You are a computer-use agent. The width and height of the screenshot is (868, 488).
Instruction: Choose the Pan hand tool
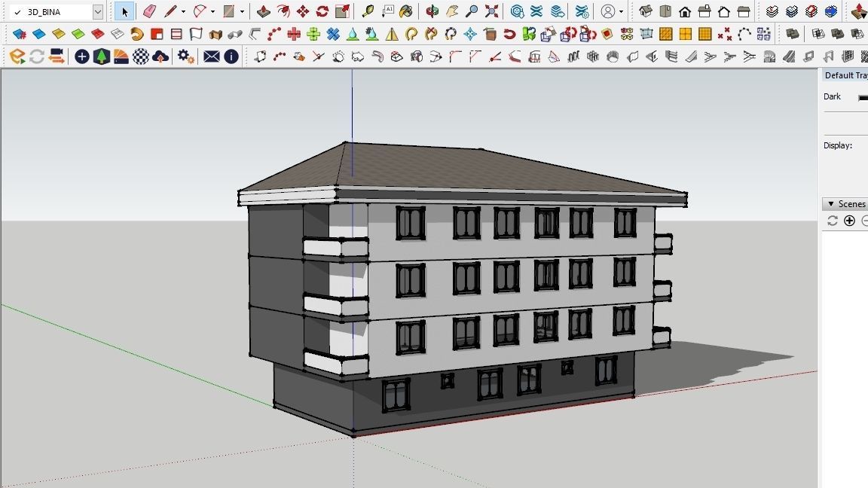(452, 11)
